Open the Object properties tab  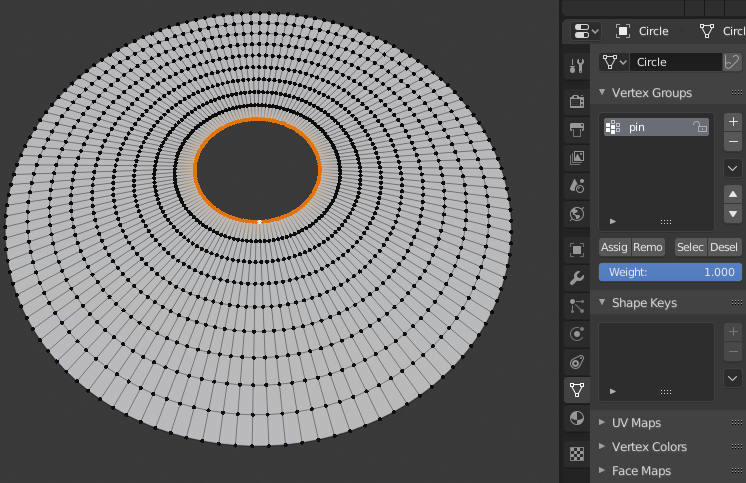[577, 249]
